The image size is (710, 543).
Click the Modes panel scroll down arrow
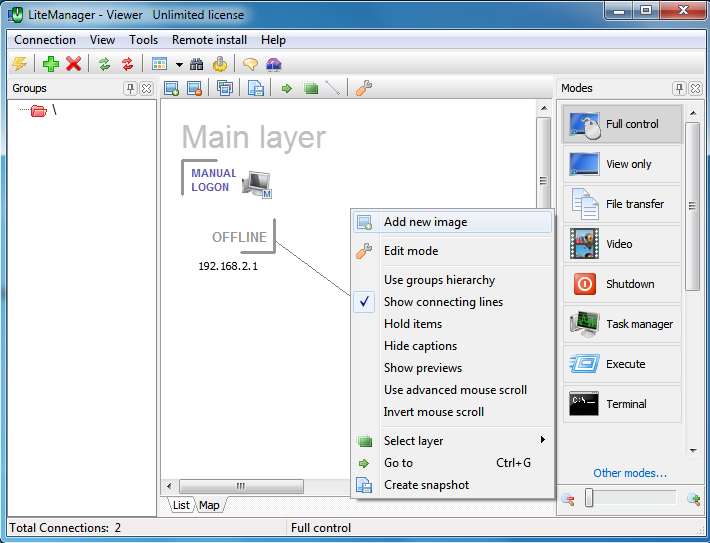pyautogui.click(x=693, y=451)
